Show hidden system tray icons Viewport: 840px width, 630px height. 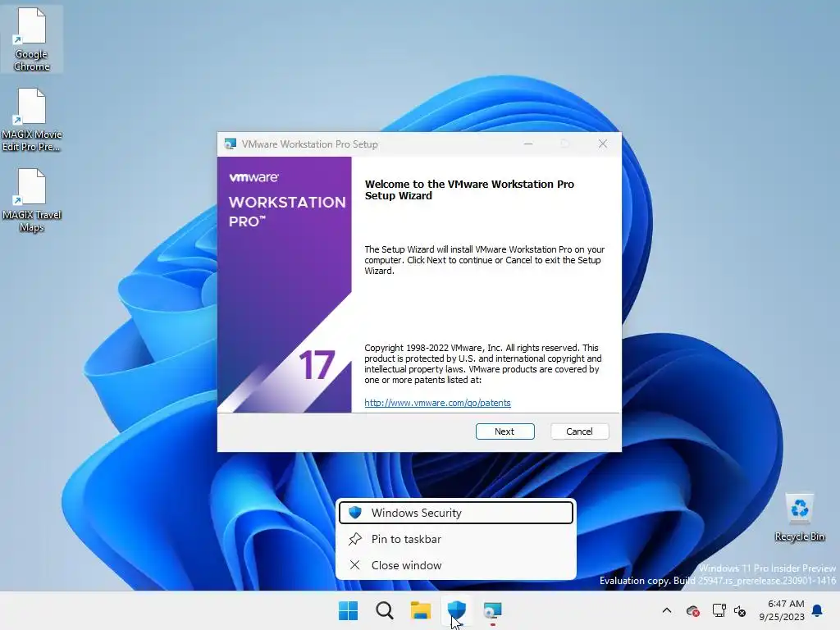click(667, 610)
